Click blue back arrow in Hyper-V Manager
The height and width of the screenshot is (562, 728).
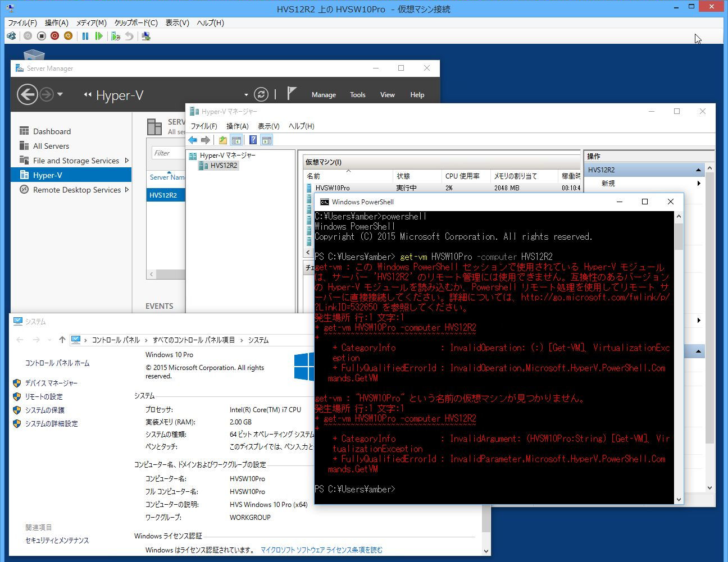193,140
